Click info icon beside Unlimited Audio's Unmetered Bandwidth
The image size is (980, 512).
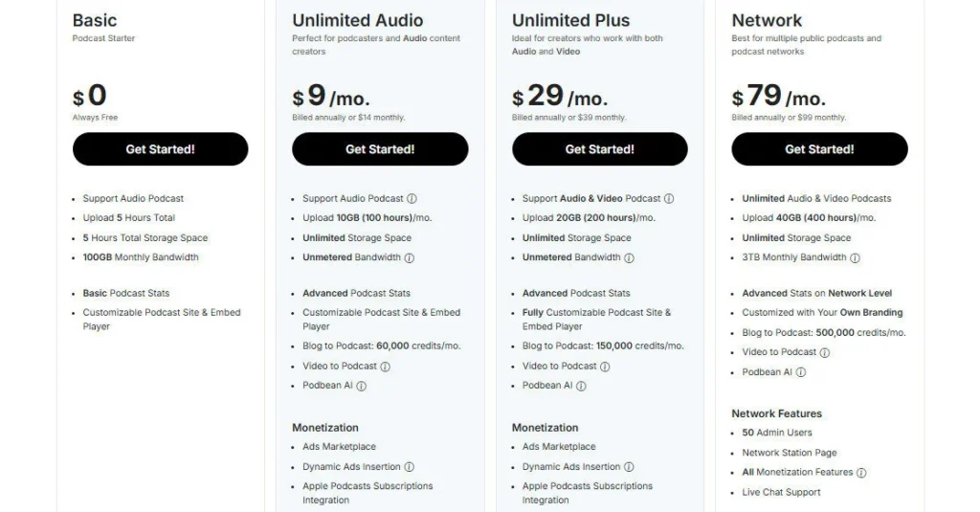[x=410, y=258]
